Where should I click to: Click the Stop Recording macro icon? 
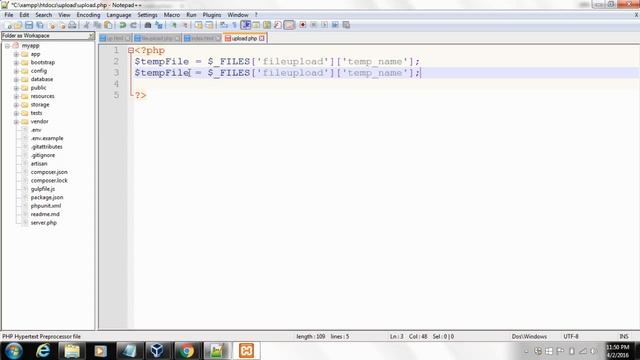pyautogui.click(x=313, y=25)
